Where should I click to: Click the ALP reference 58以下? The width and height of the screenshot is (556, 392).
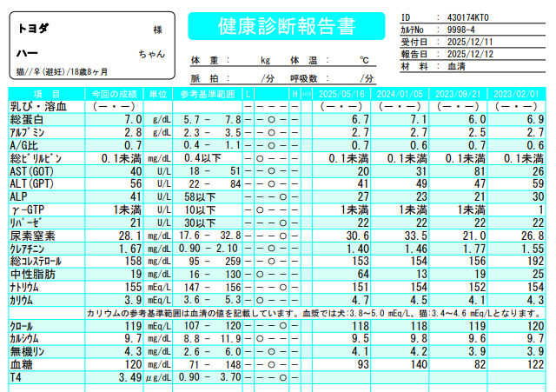pos(200,197)
